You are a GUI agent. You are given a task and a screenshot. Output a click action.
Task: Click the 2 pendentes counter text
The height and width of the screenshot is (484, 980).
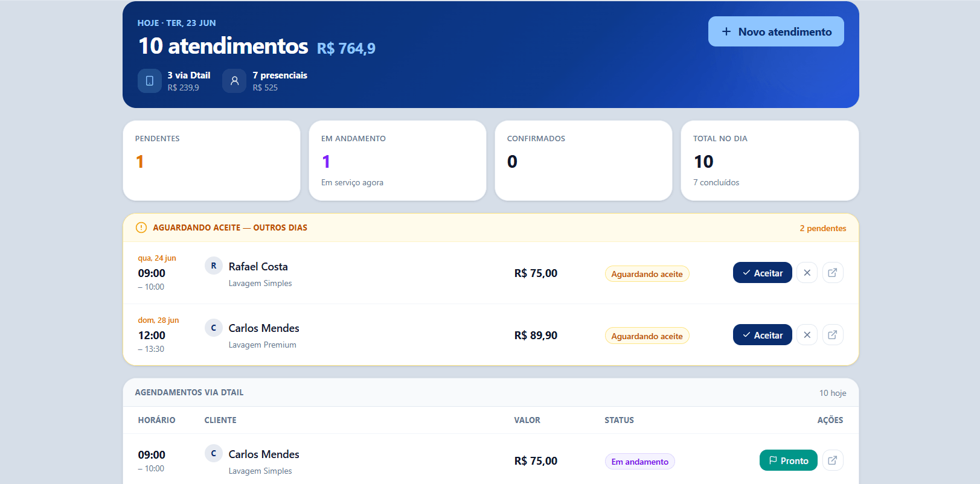coord(822,228)
